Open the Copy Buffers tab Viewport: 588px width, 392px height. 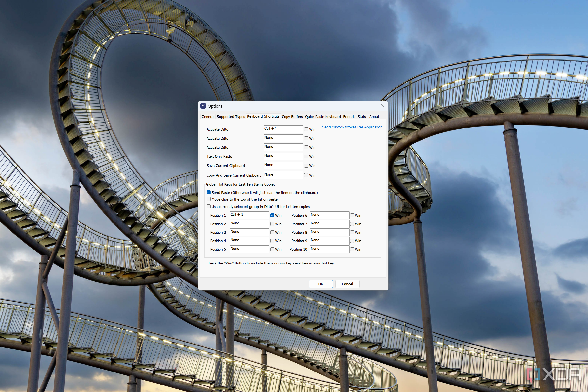[x=292, y=117]
